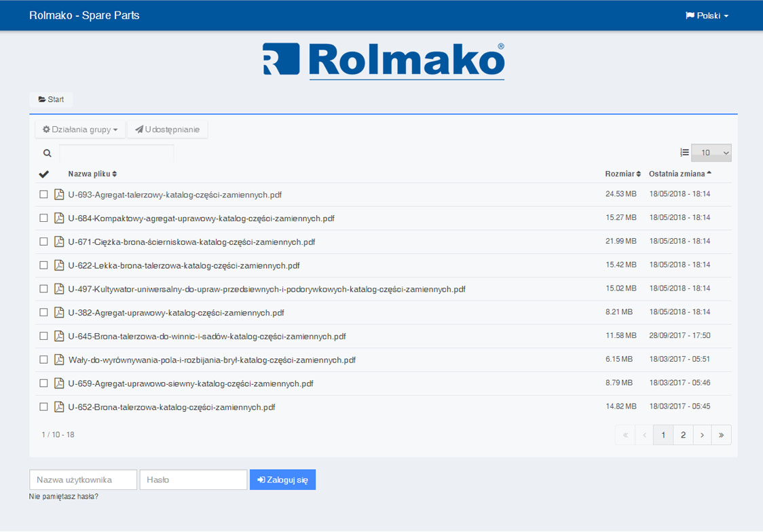Click Rolmako - Spare Parts header title
Viewport: 763px width, 532px height.
[x=84, y=15]
